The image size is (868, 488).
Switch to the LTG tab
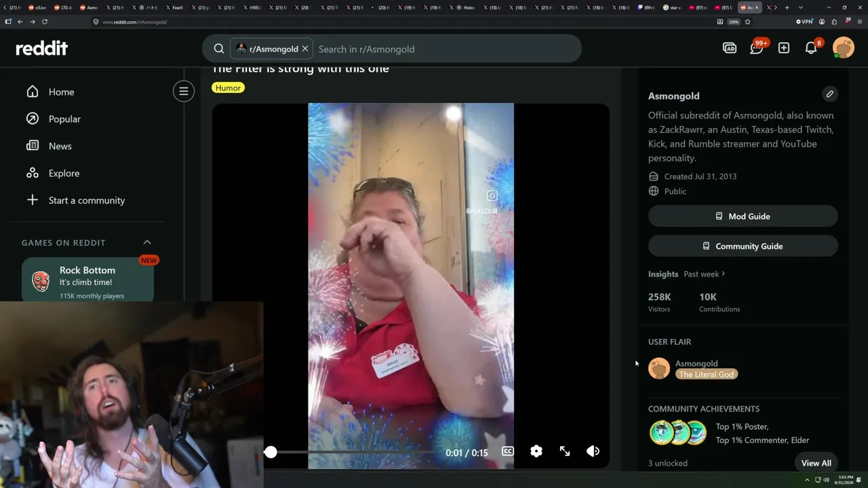pos(64,7)
